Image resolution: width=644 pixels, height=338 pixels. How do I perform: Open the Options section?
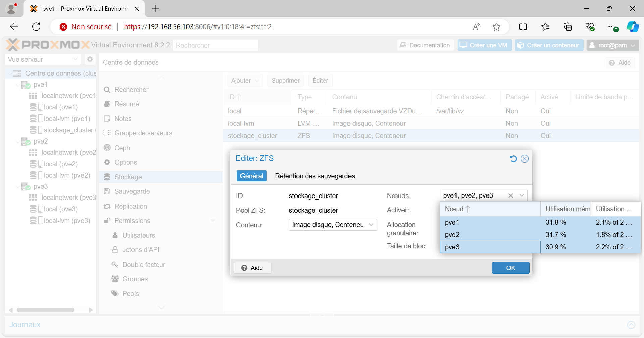pos(161,162)
